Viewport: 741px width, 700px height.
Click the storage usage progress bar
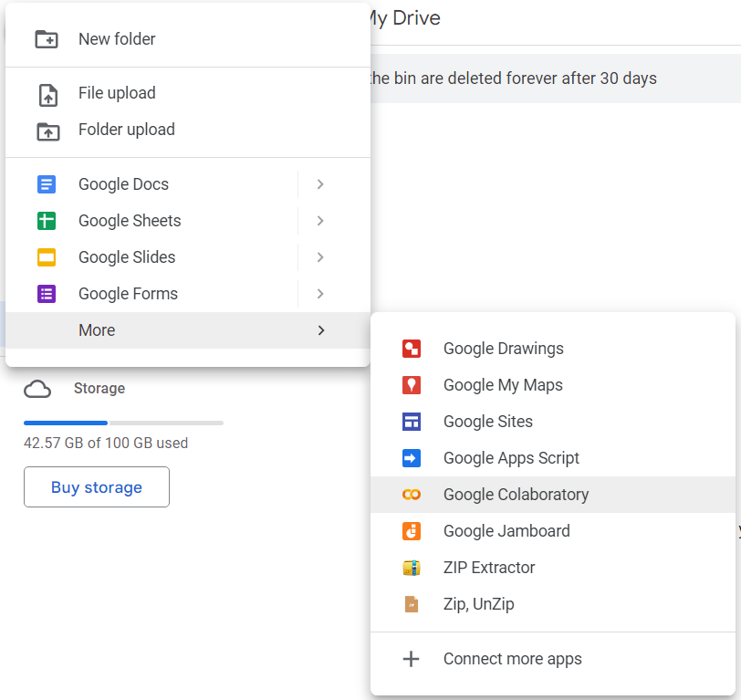[123, 423]
